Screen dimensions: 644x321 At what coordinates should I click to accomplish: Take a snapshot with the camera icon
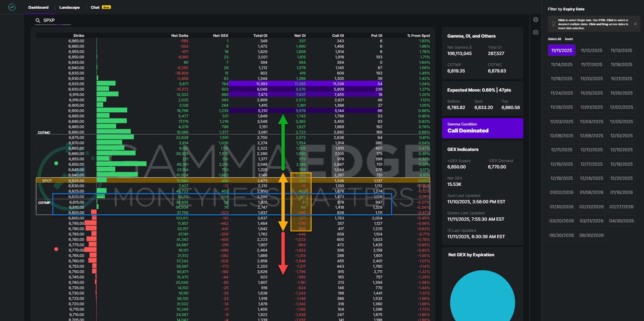pos(536,32)
